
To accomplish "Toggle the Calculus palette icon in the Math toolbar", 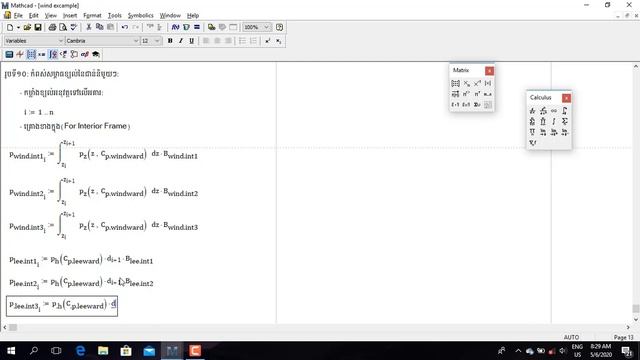I will (x=53, y=54).
